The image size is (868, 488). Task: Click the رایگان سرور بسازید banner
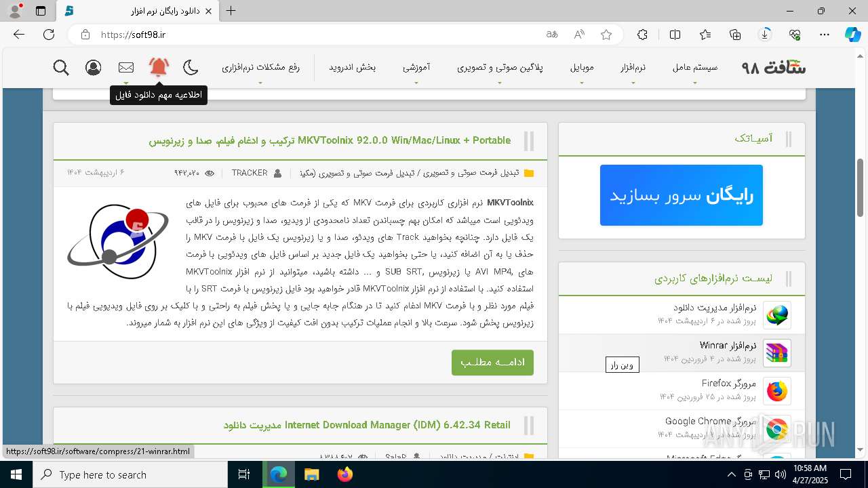tap(682, 195)
